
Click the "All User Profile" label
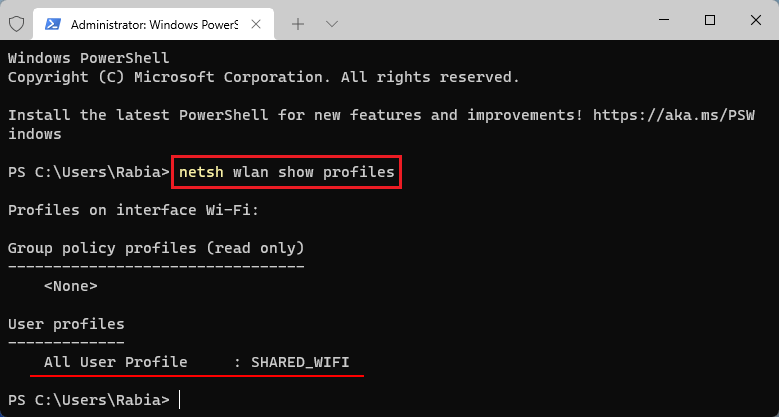coord(115,362)
